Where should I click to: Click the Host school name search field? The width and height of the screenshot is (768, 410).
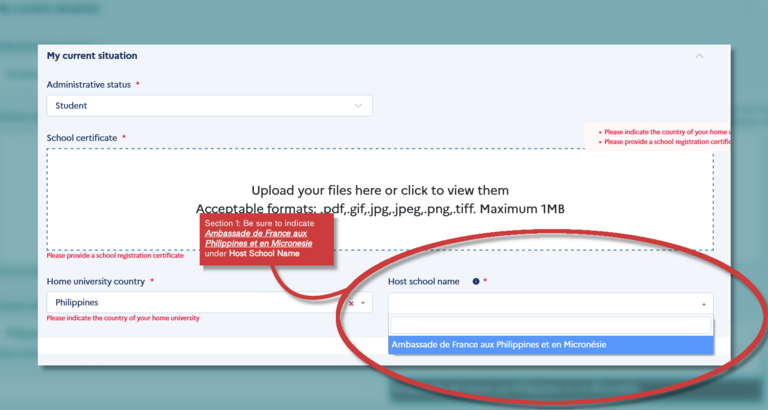point(551,325)
